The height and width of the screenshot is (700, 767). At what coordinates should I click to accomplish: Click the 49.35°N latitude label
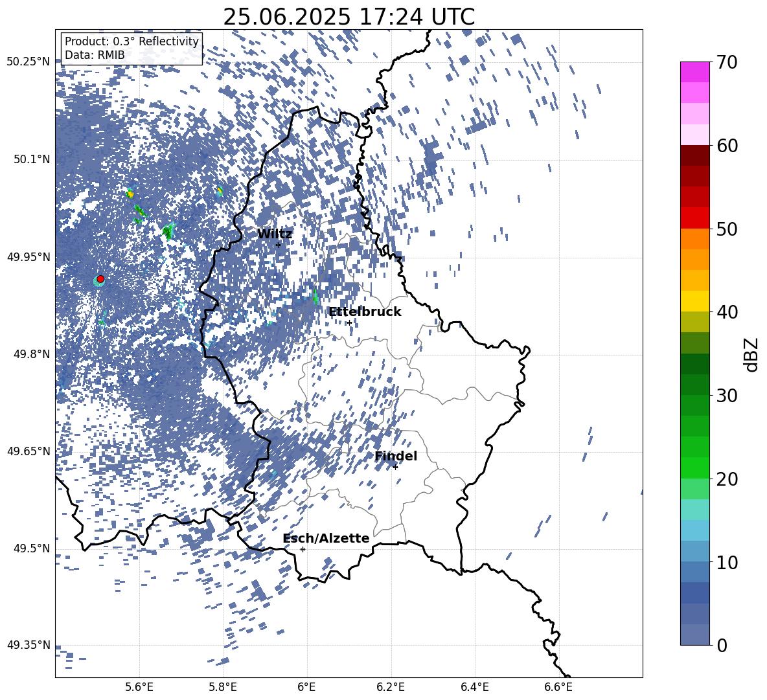pyautogui.click(x=29, y=645)
